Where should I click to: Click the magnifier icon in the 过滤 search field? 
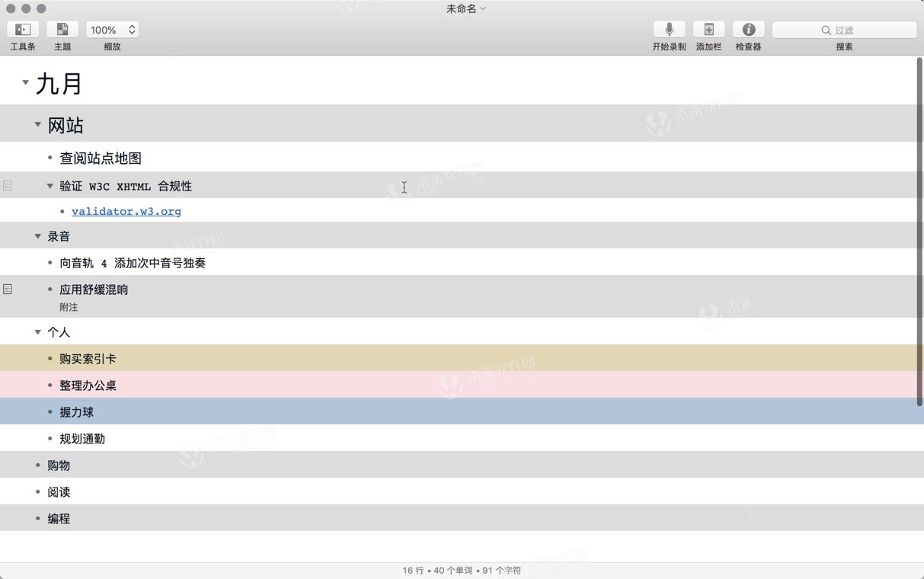click(x=825, y=29)
